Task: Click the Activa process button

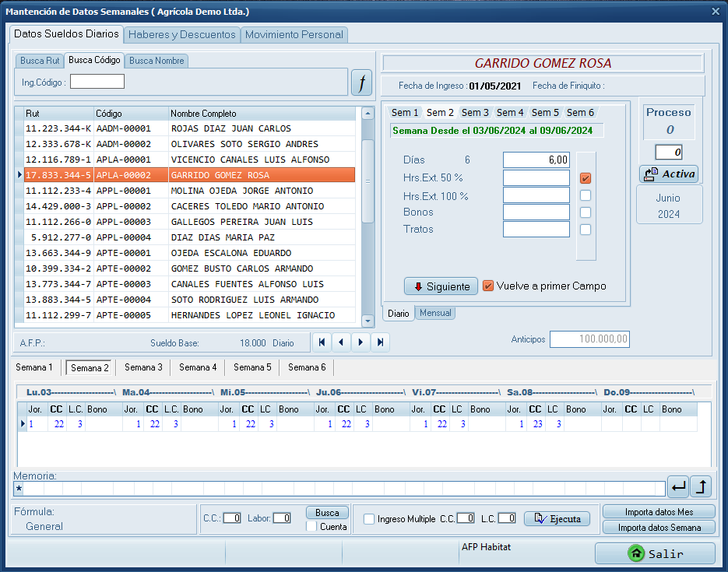Action: (x=669, y=174)
